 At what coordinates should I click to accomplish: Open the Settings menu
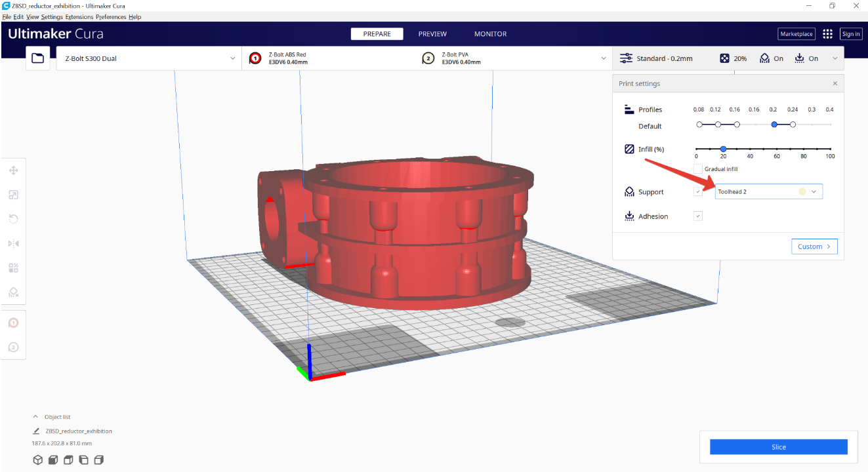click(x=52, y=17)
